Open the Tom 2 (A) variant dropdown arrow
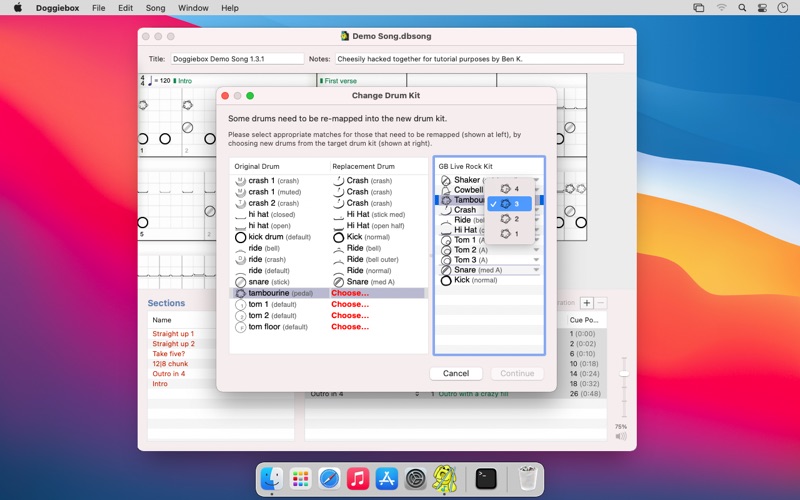Screen dimensions: 800x500 [x=536, y=250]
